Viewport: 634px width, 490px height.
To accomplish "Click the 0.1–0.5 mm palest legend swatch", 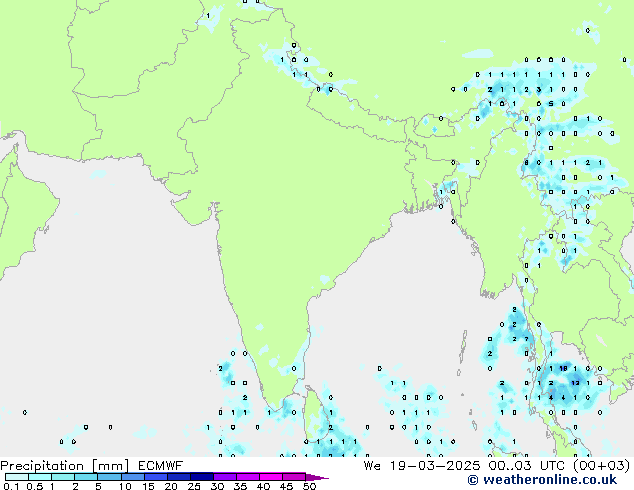I will (x=17, y=477).
